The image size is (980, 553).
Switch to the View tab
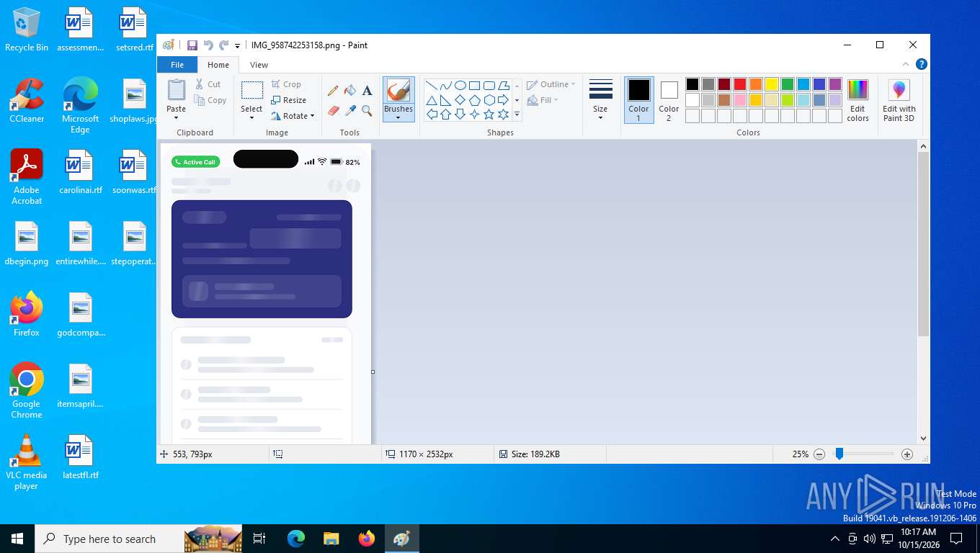pos(259,65)
